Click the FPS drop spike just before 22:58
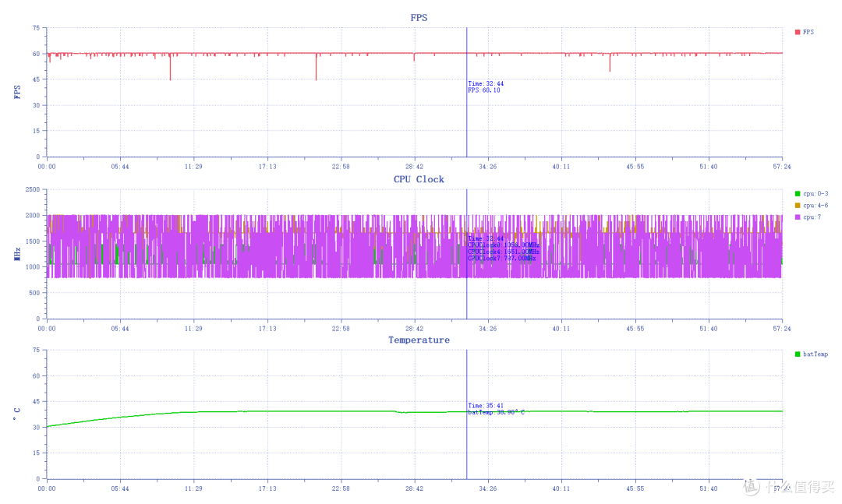Image resolution: width=842 pixels, height=504 pixels. tap(316, 67)
